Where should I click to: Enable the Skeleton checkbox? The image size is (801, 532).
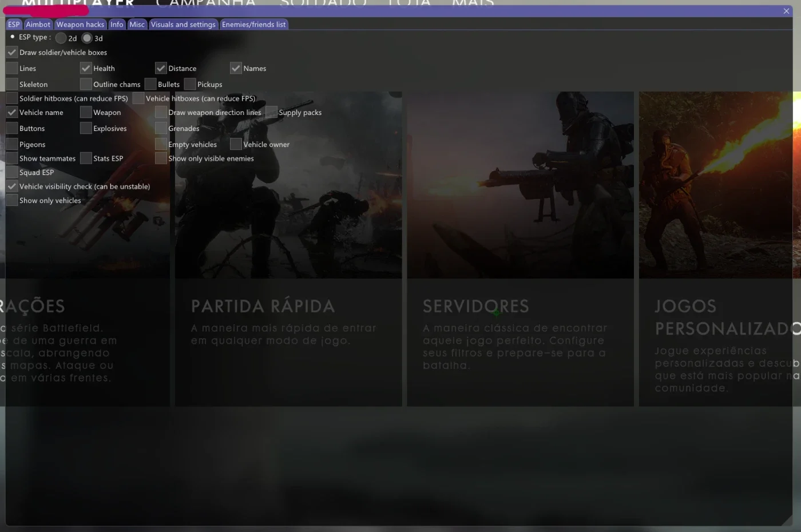[12, 84]
